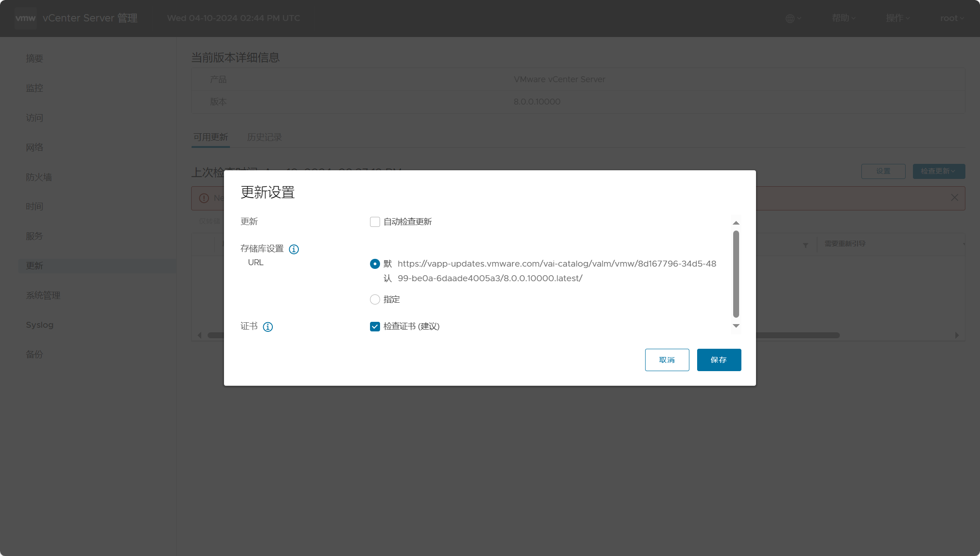The image size is (980, 556).
Task: Click the header date and time text
Action: (x=234, y=18)
